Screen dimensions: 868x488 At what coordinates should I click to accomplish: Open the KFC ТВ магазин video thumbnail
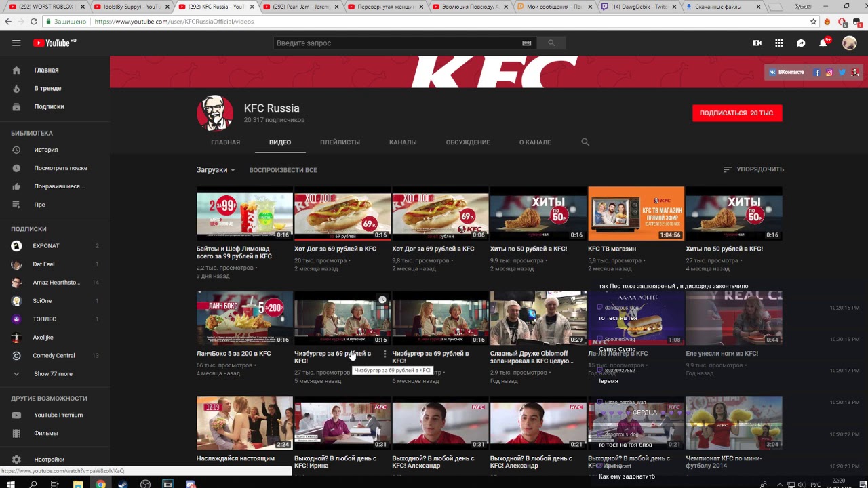(x=636, y=213)
